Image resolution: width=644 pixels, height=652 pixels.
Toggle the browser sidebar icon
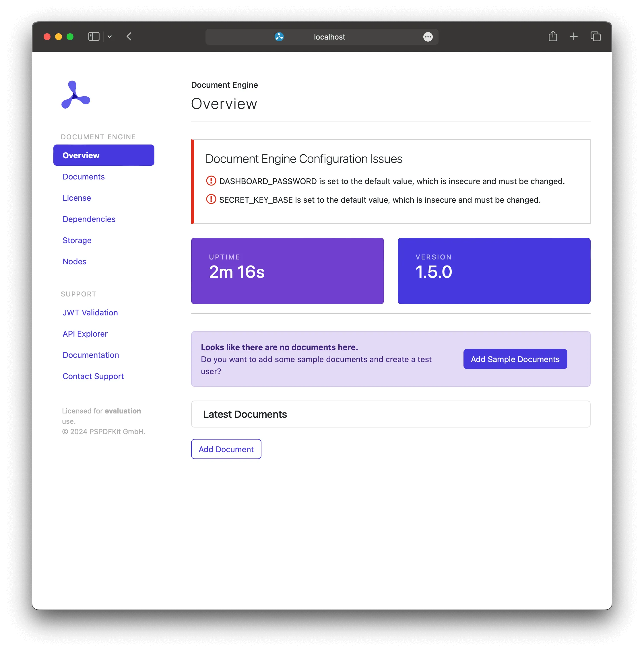pyautogui.click(x=93, y=36)
